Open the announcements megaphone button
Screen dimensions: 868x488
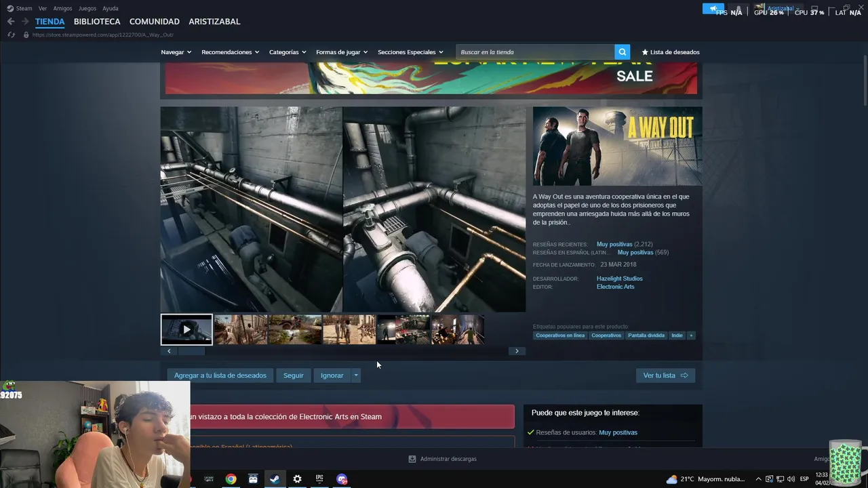click(713, 9)
